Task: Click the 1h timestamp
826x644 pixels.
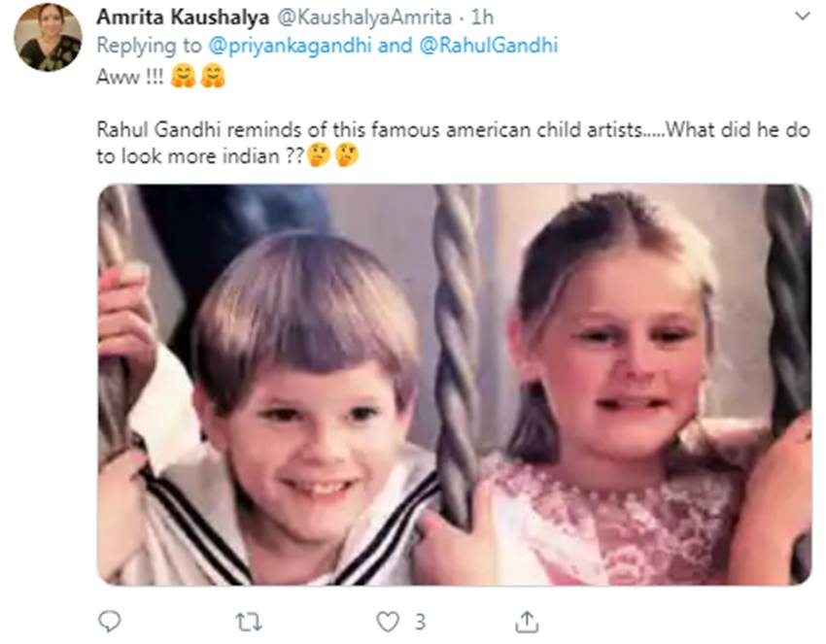Action: tap(482, 17)
